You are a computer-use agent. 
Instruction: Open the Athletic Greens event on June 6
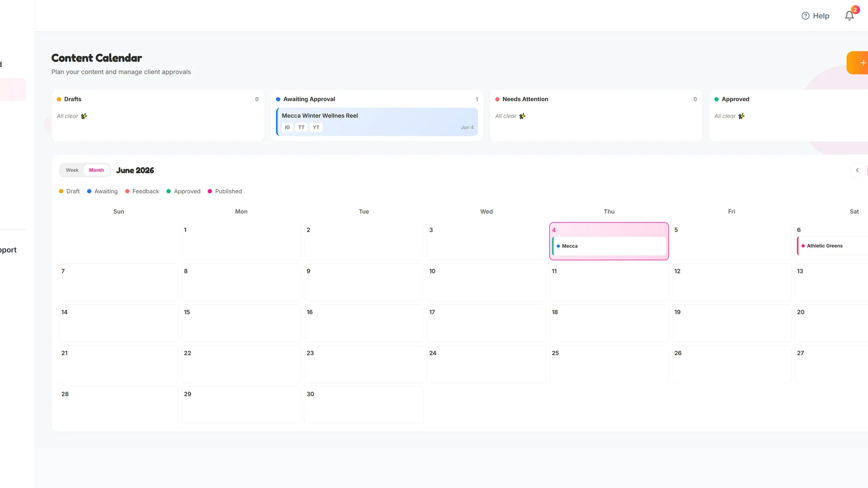pyautogui.click(x=832, y=246)
